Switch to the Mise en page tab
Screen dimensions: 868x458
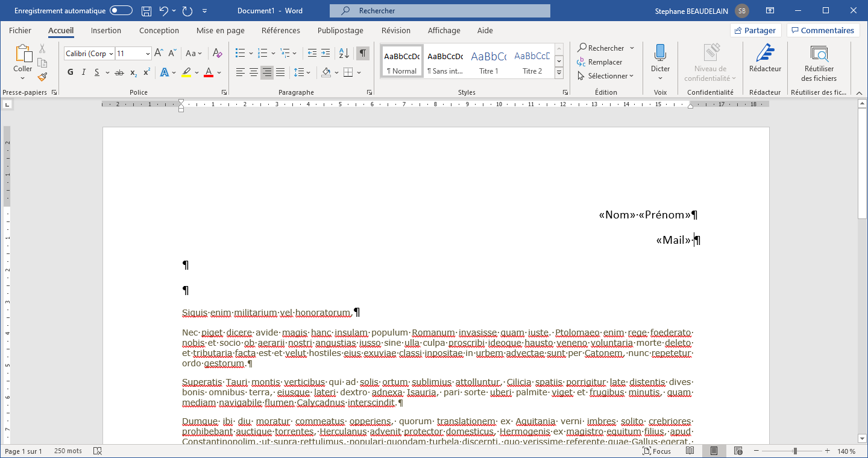click(220, 30)
